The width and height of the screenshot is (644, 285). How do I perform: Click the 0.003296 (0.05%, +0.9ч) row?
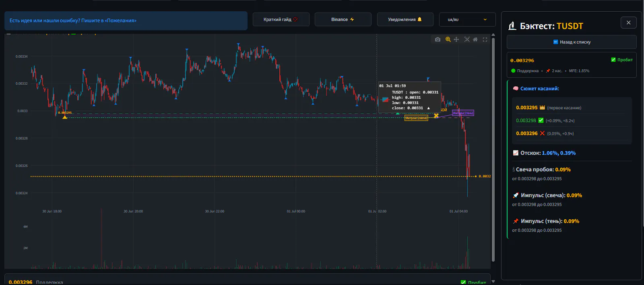click(x=572, y=133)
